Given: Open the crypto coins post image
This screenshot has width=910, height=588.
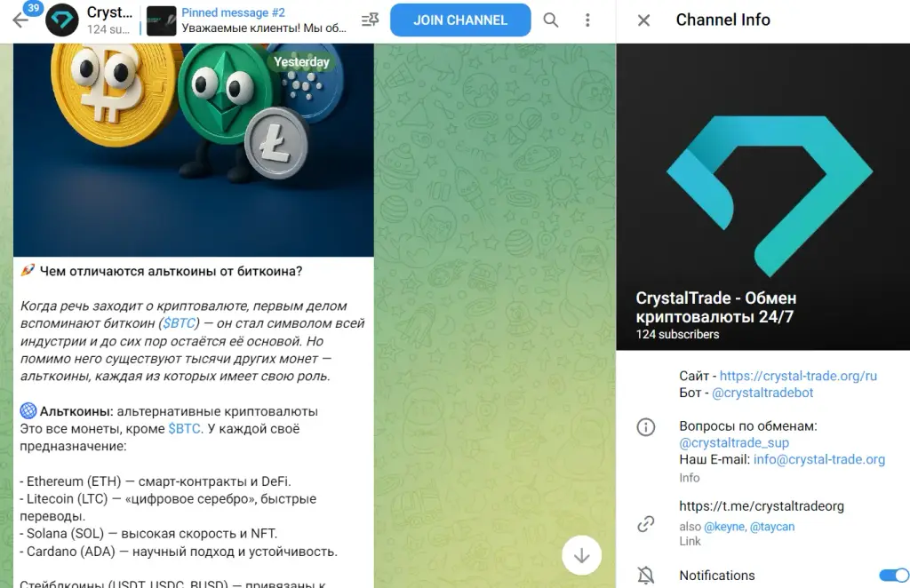Looking at the screenshot, I should point(193,149).
